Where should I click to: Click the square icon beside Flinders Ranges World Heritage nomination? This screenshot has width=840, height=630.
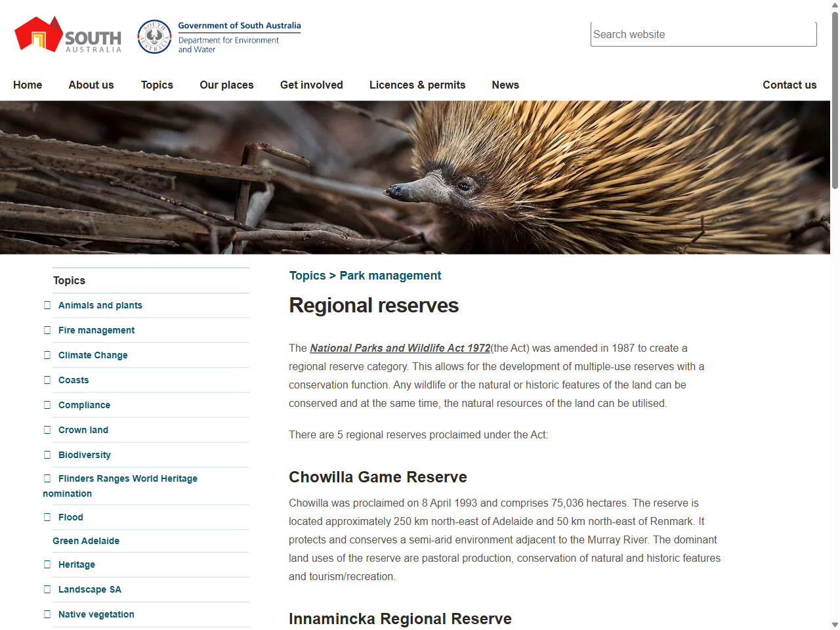coord(47,478)
